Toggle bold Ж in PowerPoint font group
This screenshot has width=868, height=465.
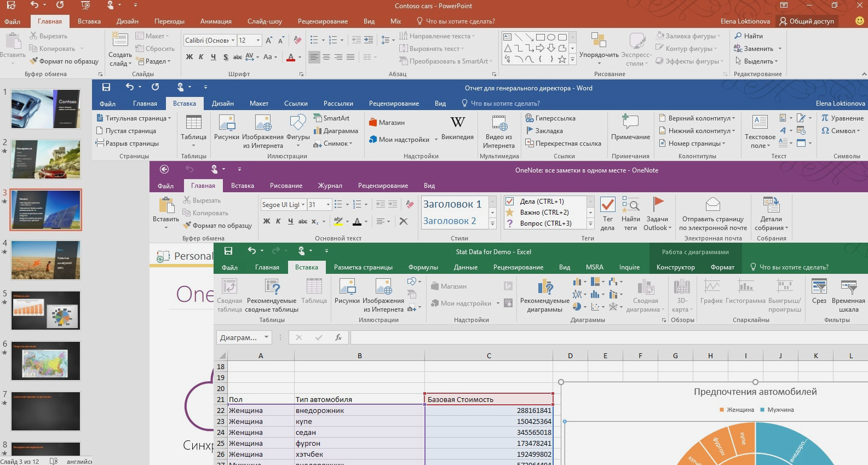(x=189, y=57)
